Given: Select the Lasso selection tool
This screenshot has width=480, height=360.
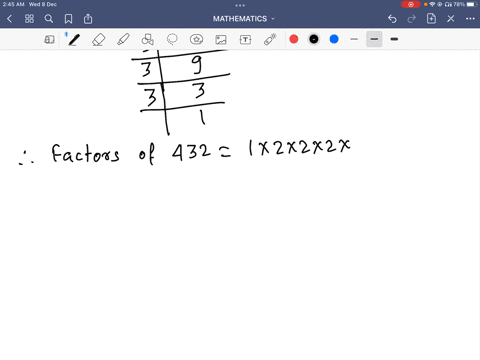Looking at the screenshot, I should click(x=172, y=39).
